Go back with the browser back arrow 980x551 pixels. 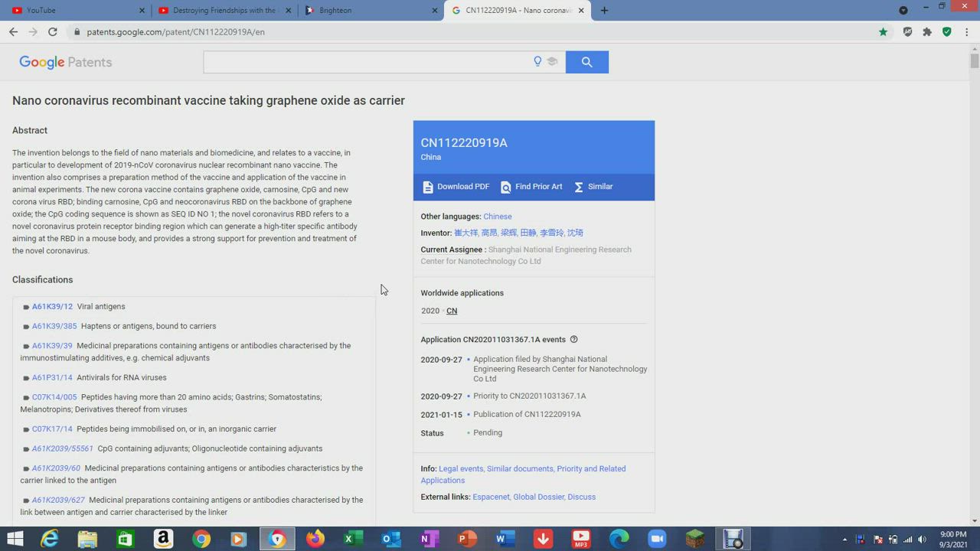pos(13,32)
